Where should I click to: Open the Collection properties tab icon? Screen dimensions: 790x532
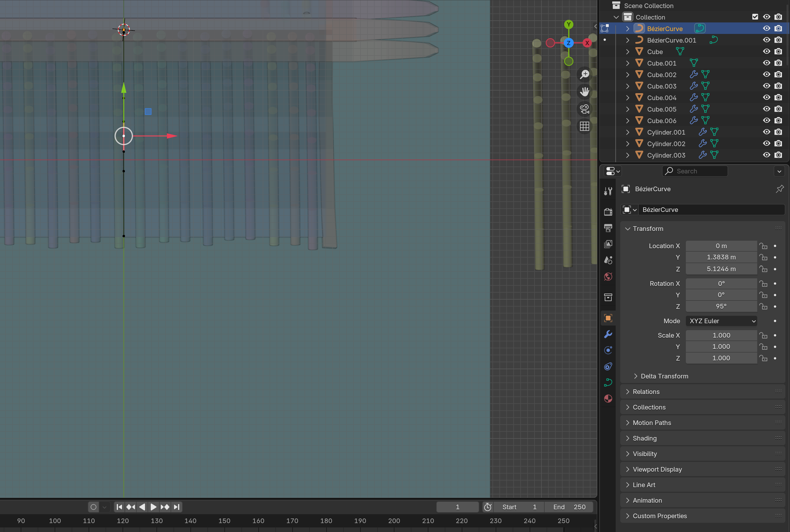pyautogui.click(x=608, y=298)
